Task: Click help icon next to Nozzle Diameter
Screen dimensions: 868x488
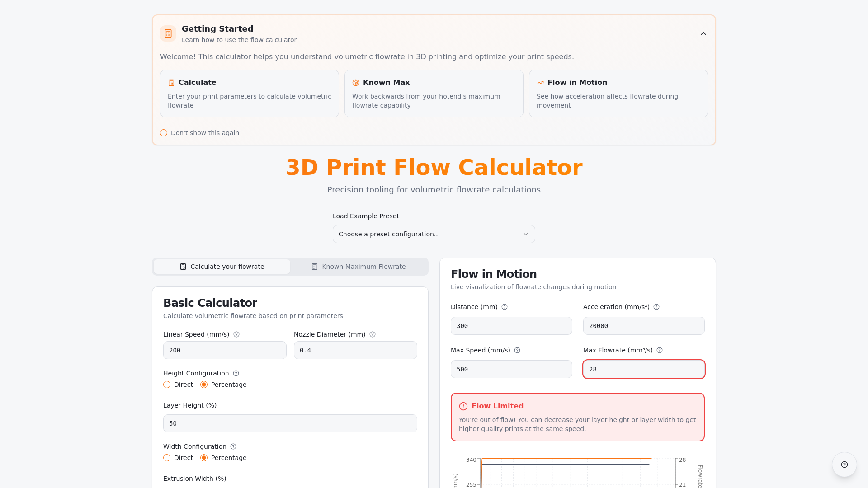Action: coord(373,334)
